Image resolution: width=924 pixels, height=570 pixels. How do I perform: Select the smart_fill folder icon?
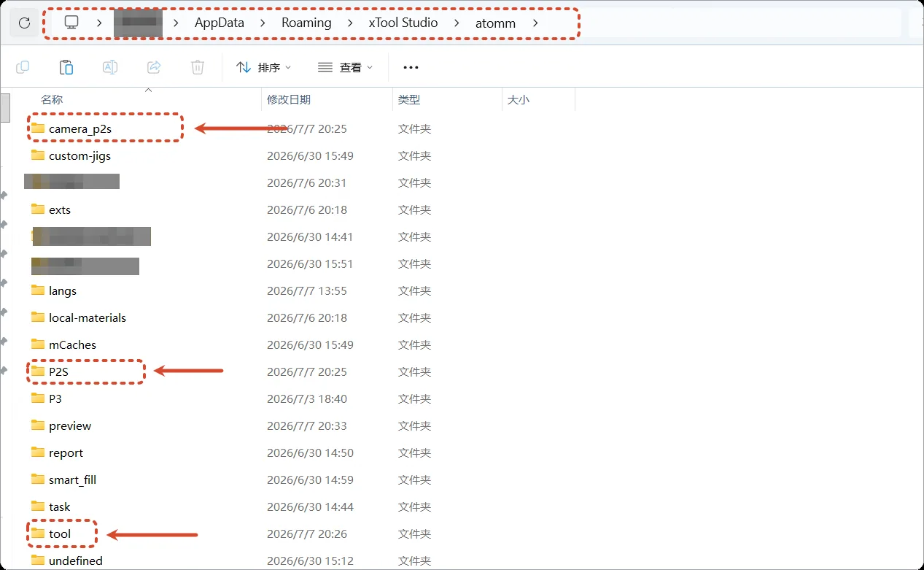pyautogui.click(x=38, y=480)
